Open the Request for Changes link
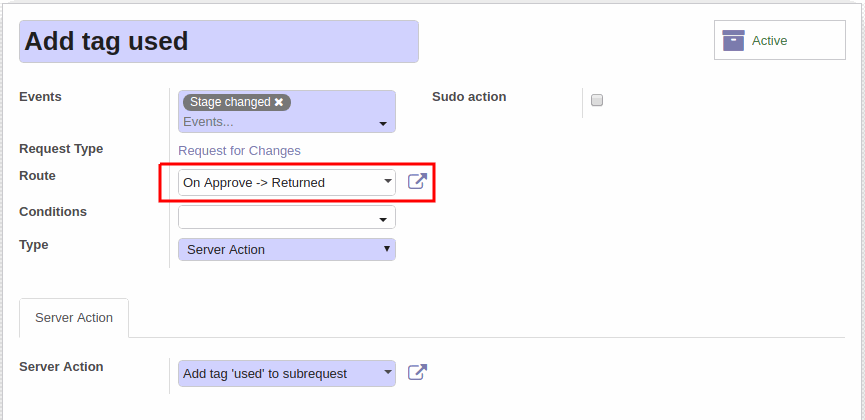Viewport: 865px width, 420px height. [239, 151]
